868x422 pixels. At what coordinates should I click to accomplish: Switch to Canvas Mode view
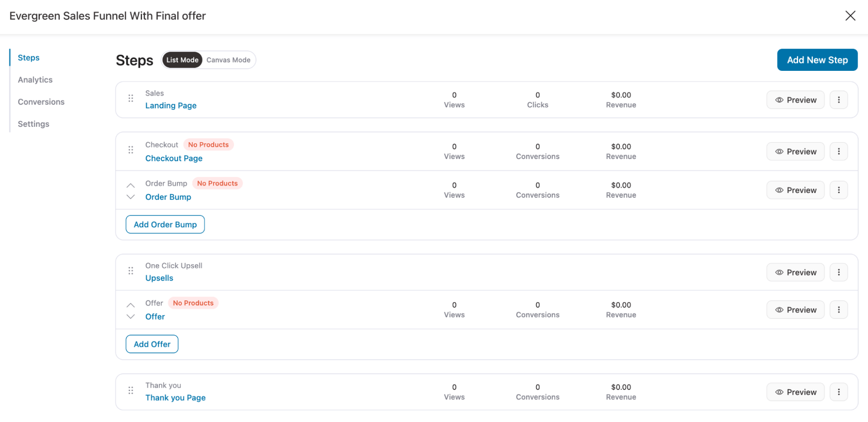tap(228, 60)
